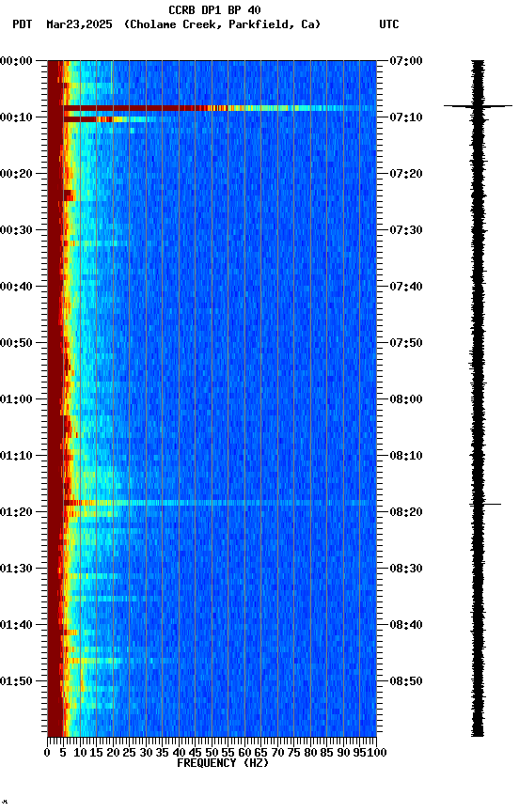Click the title text CCRB DP1 BP 40
Screen dimensions: 519x812
point(214,10)
